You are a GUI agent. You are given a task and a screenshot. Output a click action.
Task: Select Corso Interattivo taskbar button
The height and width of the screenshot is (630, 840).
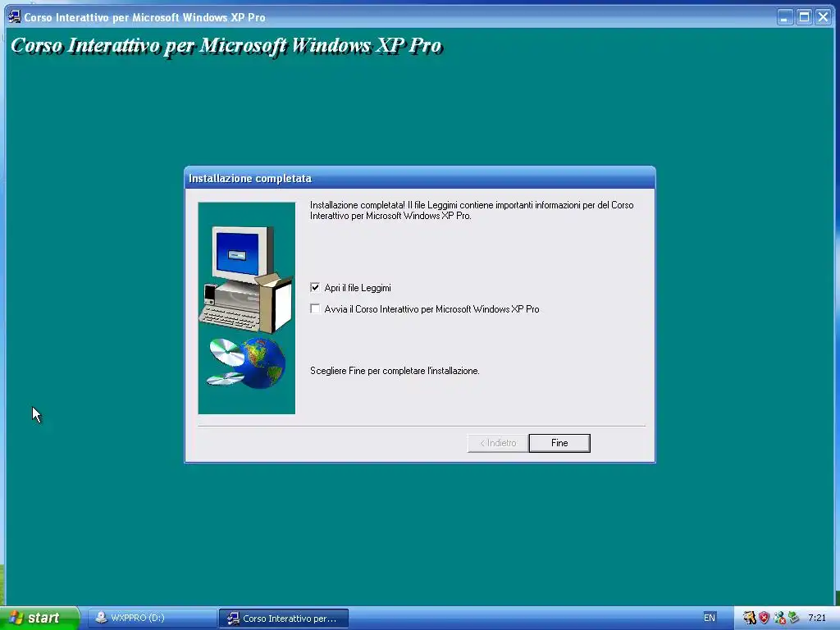tap(283, 619)
